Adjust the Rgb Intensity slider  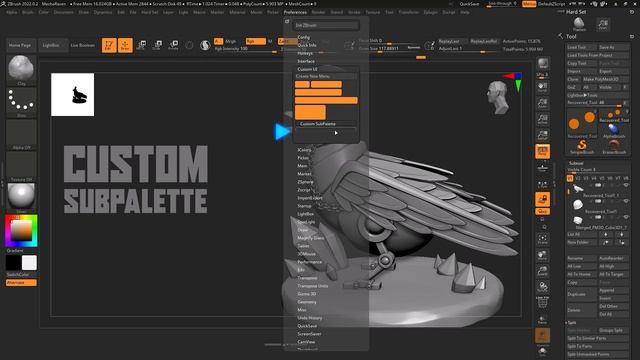coord(246,49)
